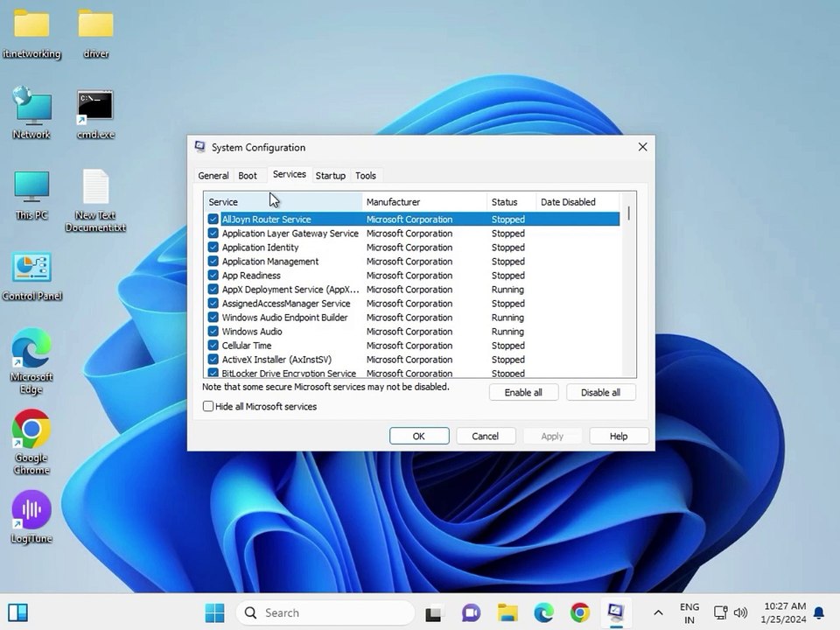Uncheck AllJoyn Router Service checkbox
The height and width of the screenshot is (630, 840).
[213, 219]
